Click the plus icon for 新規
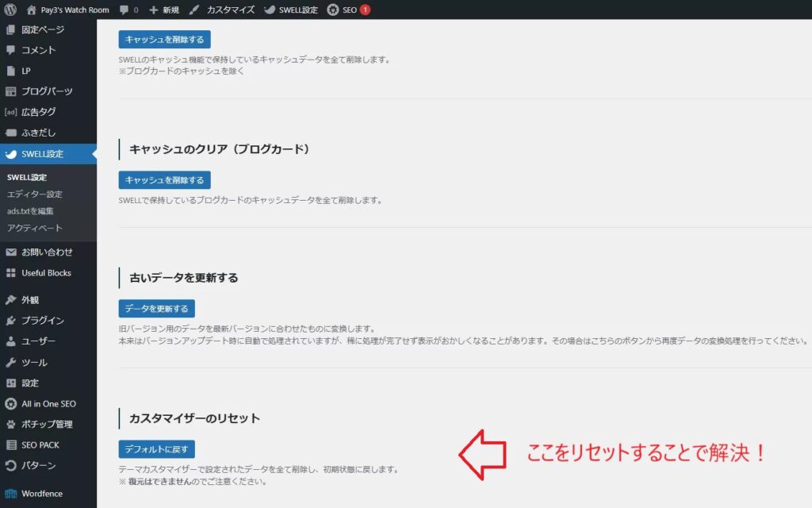 pyautogui.click(x=153, y=10)
